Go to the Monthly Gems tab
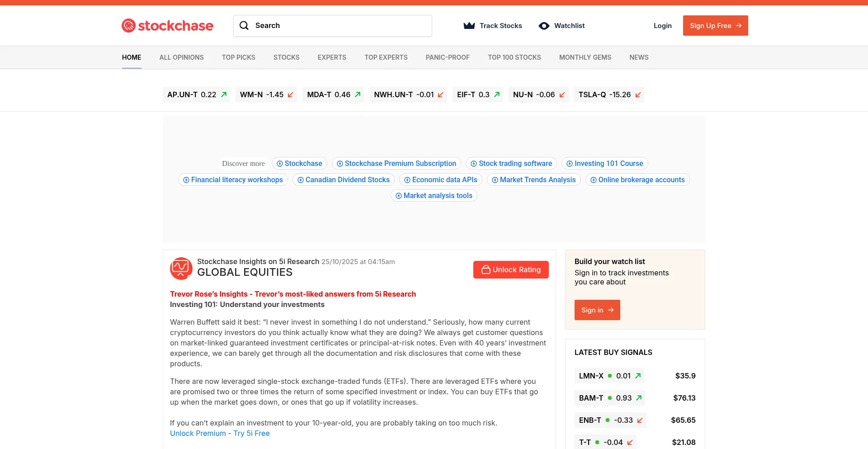868x449 pixels. tap(585, 57)
